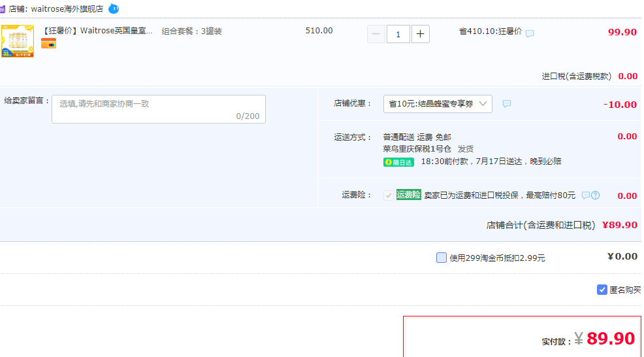This screenshot has width=644, height=357.
Task: Click the unit price 510.00
Action: pyautogui.click(x=319, y=31)
